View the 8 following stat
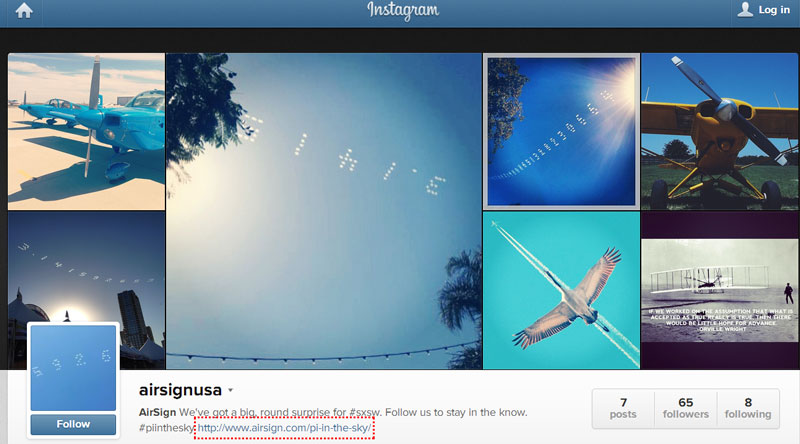Viewport: 800px width, 444px height. (x=748, y=408)
